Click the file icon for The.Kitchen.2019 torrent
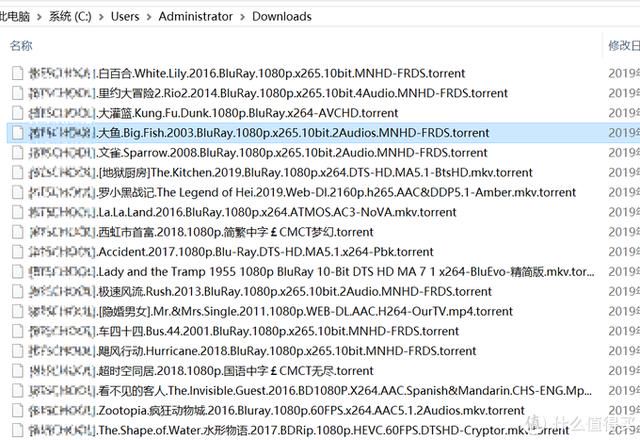Image resolution: width=640 pixels, height=440 pixels. 17,173
